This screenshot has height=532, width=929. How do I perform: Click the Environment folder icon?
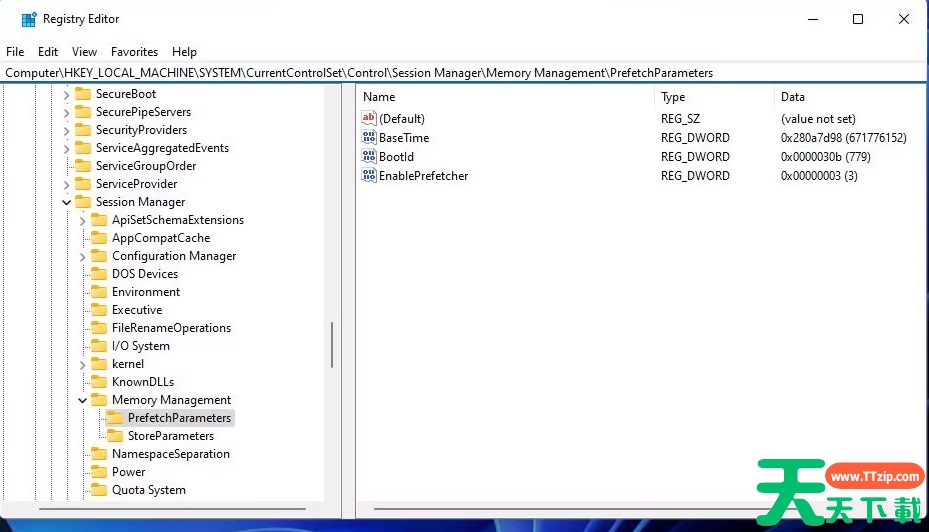point(99,292)
